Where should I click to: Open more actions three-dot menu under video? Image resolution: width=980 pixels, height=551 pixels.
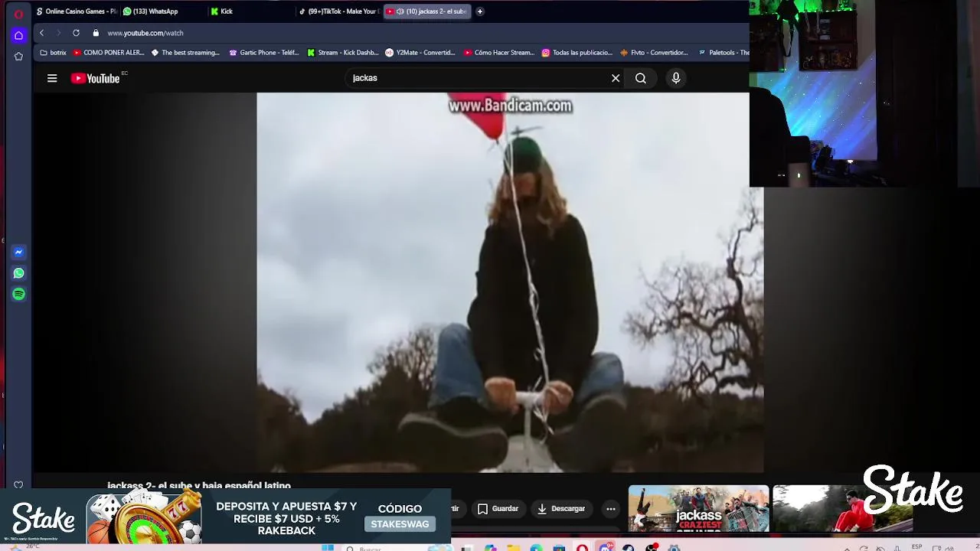click(x=611, y=509)
